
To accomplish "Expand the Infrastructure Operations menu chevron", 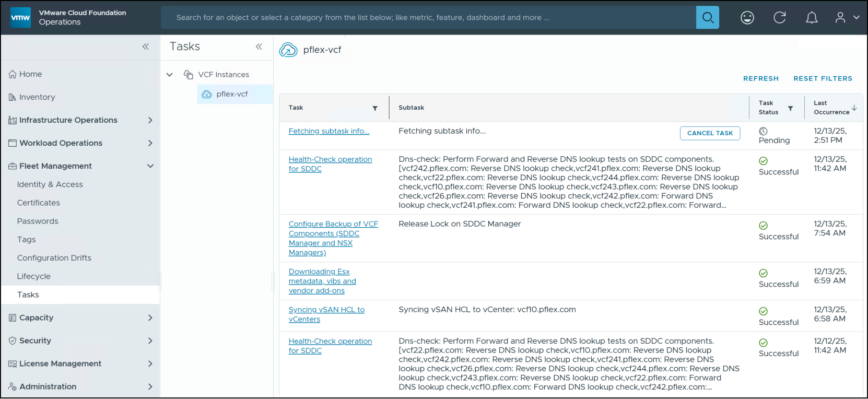I will (150, 120).
